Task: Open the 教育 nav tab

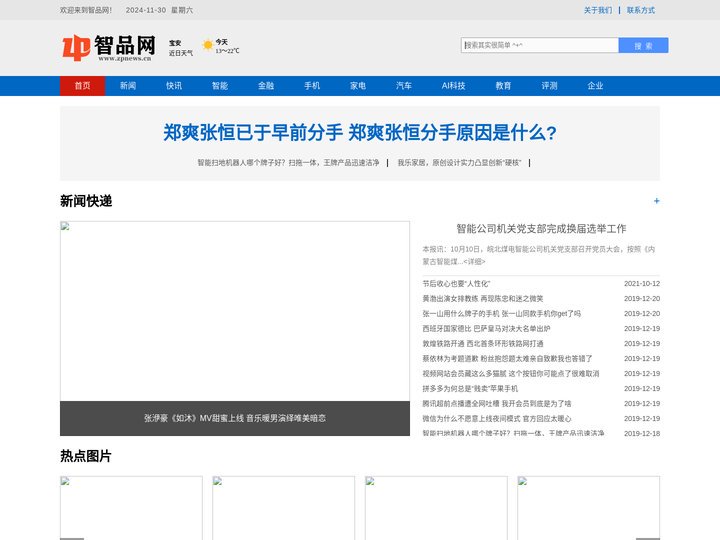Action: [x=503, y=86]
